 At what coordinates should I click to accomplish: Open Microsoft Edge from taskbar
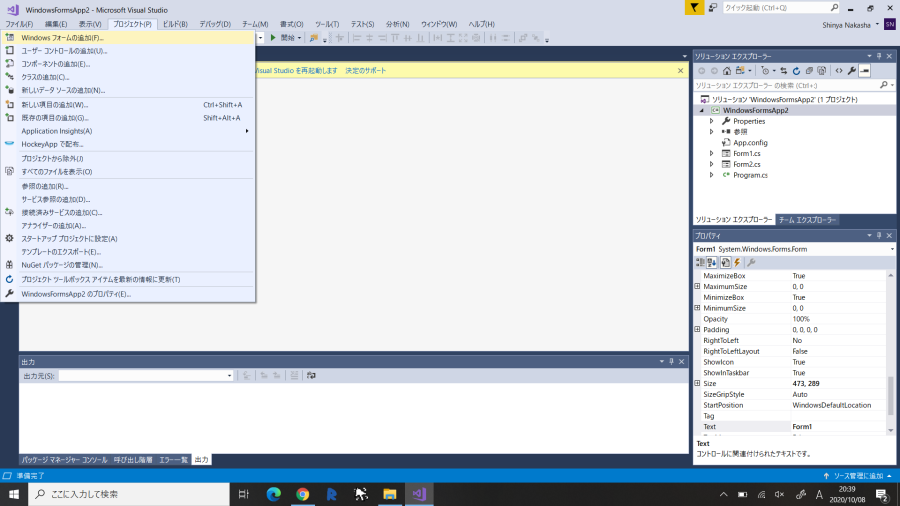click(x=274, y=494)
